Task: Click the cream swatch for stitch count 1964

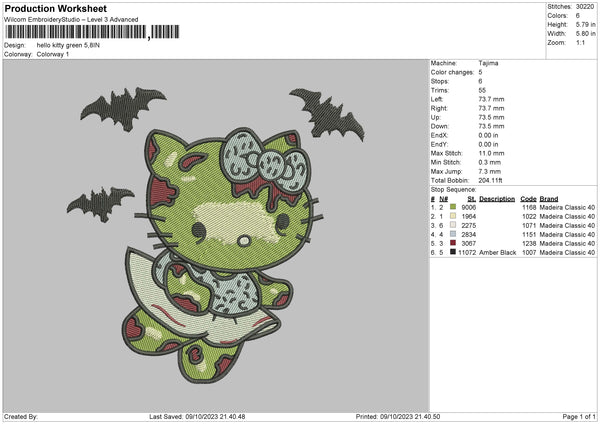Action: [x=453, y=216]
